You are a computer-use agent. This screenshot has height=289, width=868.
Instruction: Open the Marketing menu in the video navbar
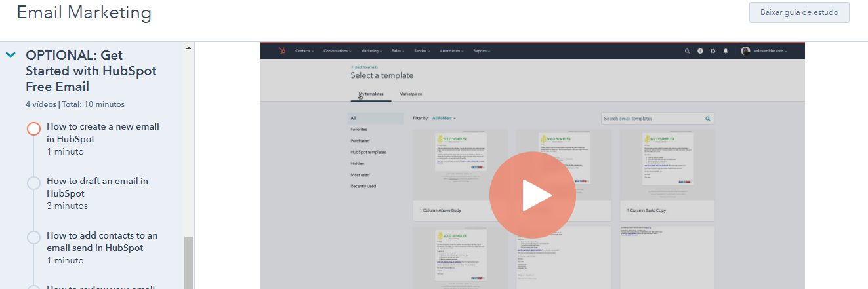372,50
